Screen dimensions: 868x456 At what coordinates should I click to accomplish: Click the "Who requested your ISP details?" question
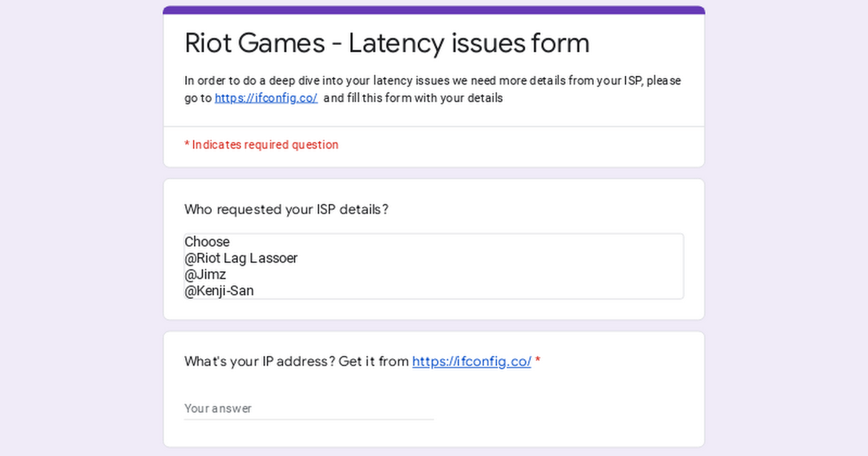(x=286, y=210)
